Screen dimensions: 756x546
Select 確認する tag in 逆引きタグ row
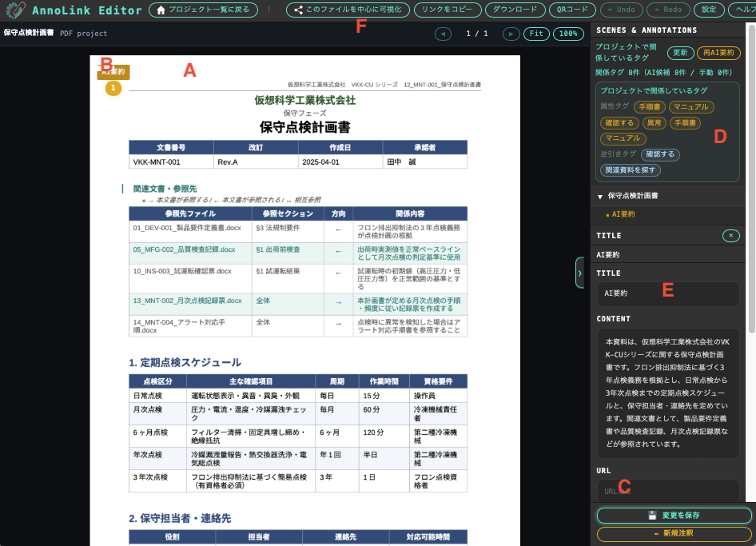(x=660, y=154)
